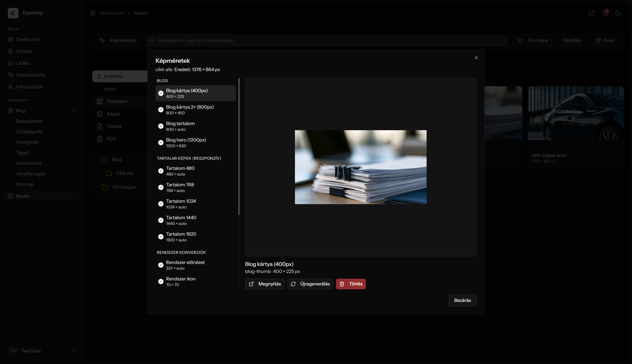Open Visszahívások in the sidebar

(42, 75)
